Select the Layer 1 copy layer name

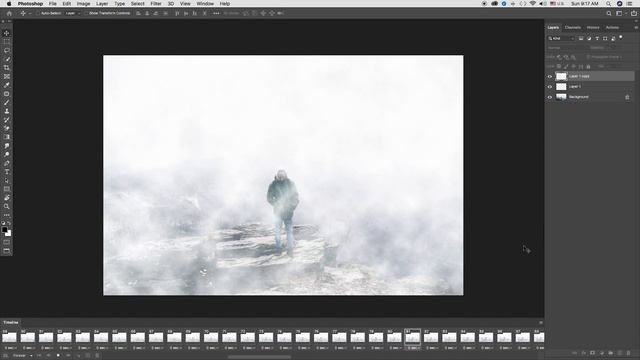point(579,76)
